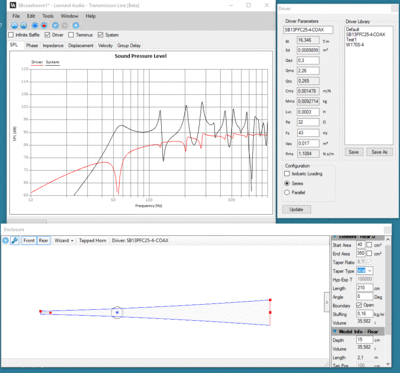Click the wrench icon in Enclosure toolbar
Viewport: 400px width, 373px height.
coord(14,240)
